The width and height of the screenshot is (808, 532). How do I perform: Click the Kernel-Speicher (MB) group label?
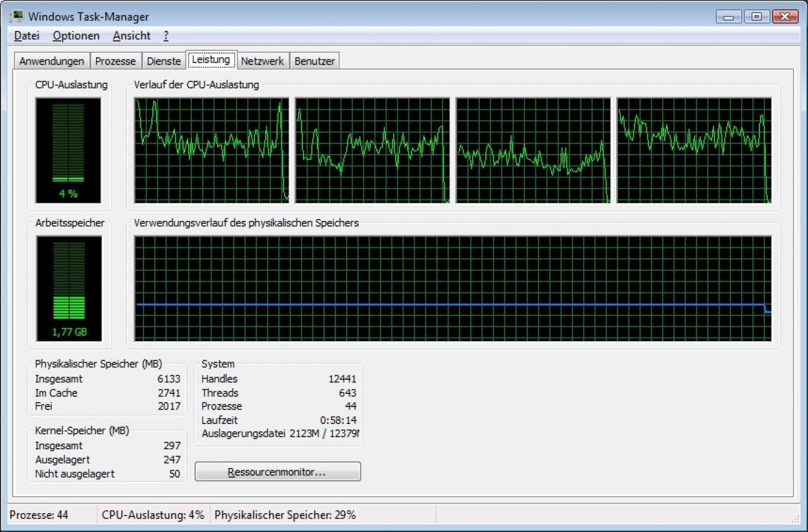[x=82, y=430]
